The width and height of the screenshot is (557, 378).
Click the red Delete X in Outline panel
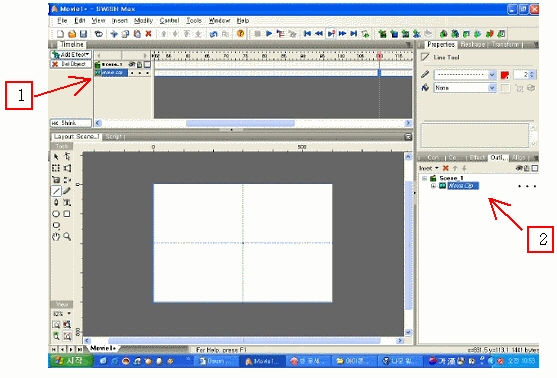(445, 168)
